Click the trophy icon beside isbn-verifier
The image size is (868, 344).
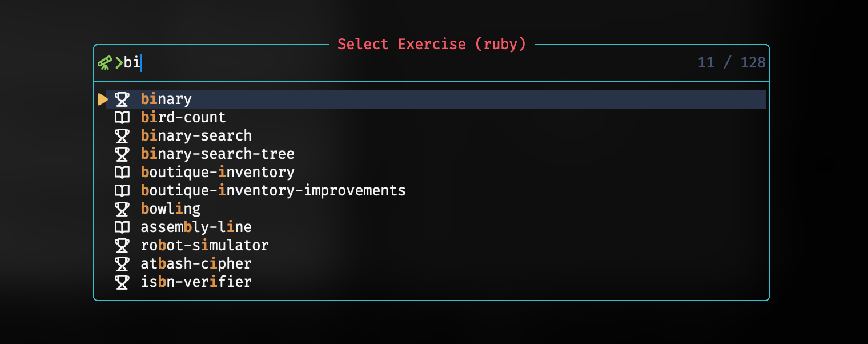coord(122,282)
